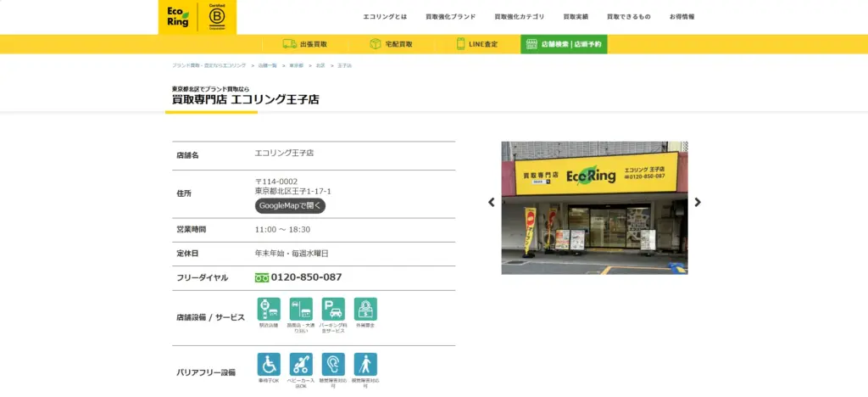Select the LINE査定 tab
The image size is (868, 397).
click(477, 44)
